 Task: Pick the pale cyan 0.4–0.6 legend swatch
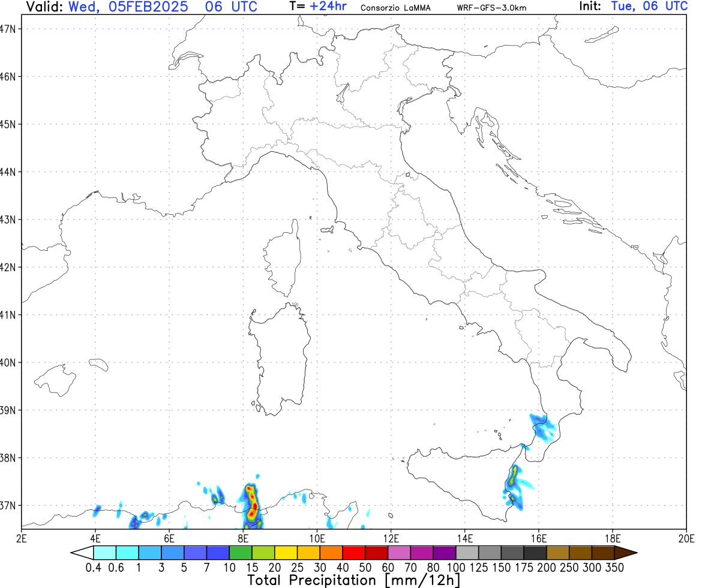(x=105, y=553)
